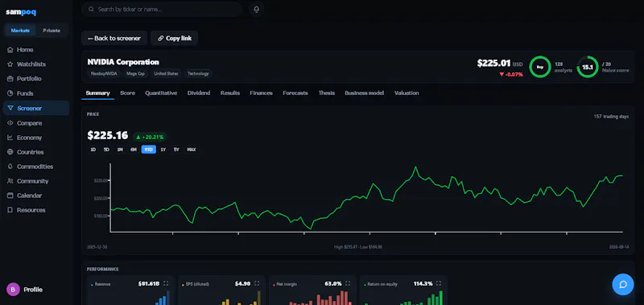Click the Countries globe icon

pos(10,152)
